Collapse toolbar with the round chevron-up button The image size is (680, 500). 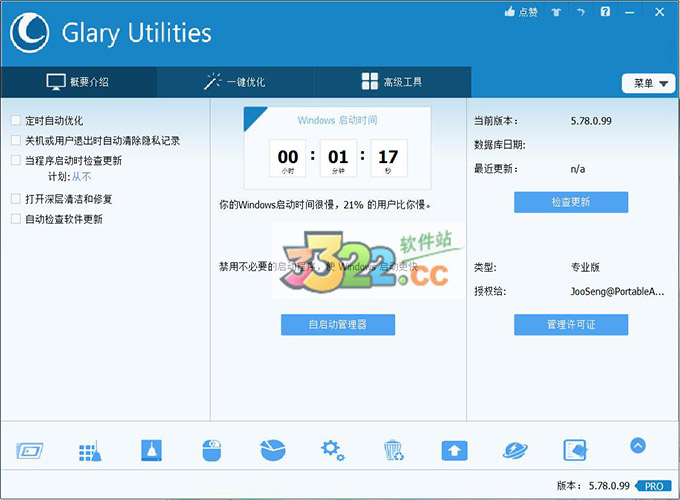coord(638,445)
